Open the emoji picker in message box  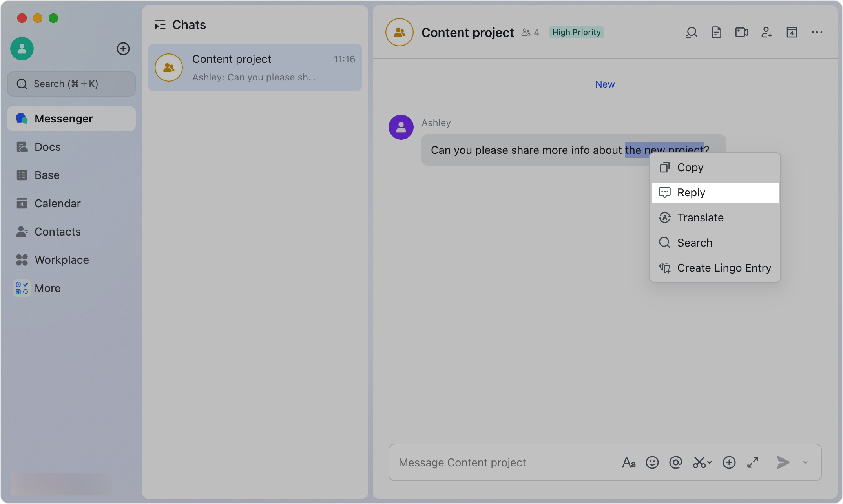[x=652, y=462]
